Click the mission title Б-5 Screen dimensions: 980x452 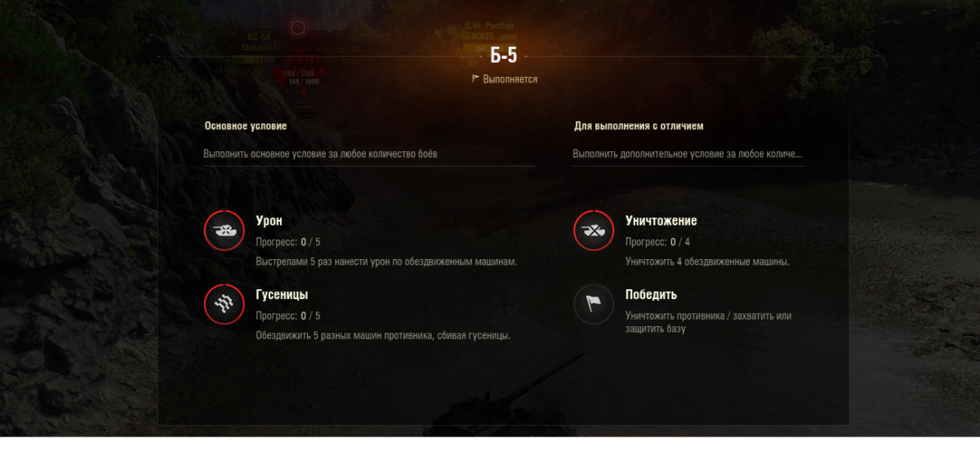point(504,56)
